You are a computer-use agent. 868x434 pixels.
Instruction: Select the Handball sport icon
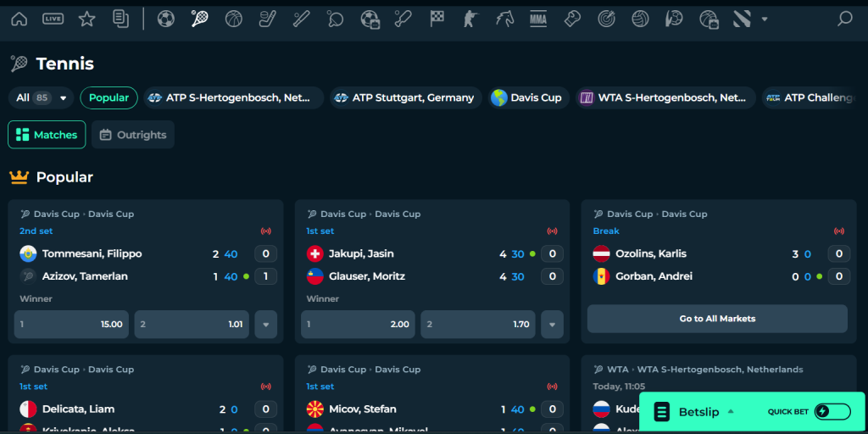coord(674,19)
